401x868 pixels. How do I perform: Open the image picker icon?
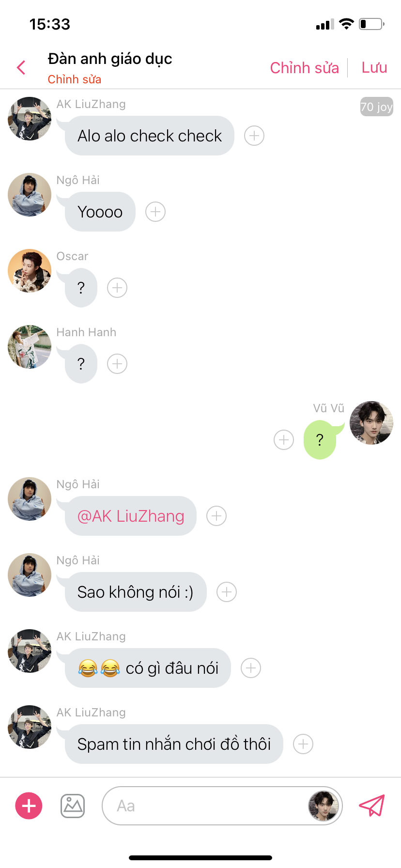(x=73, y=806)
